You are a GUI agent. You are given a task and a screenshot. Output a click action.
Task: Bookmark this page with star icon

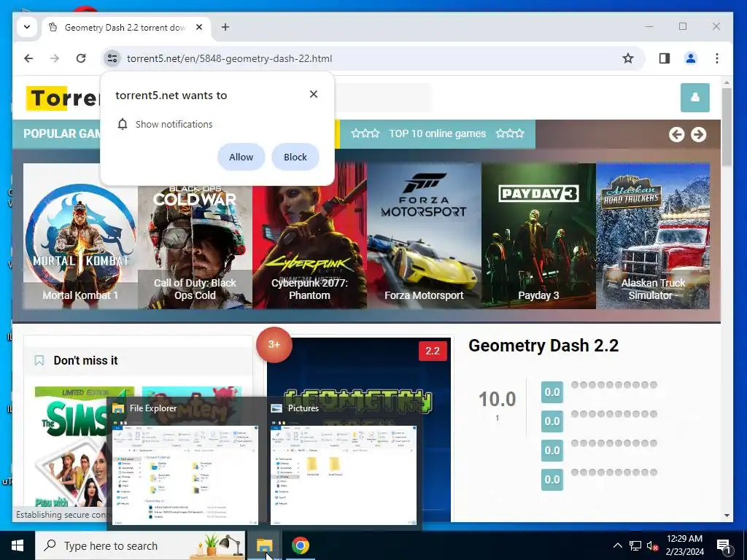(x=628, y=58)
